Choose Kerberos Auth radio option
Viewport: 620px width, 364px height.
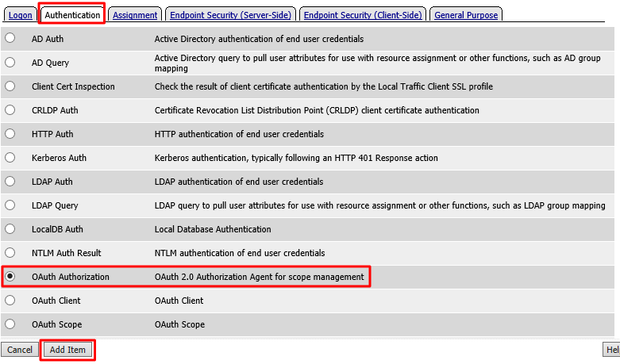(10, 158)
